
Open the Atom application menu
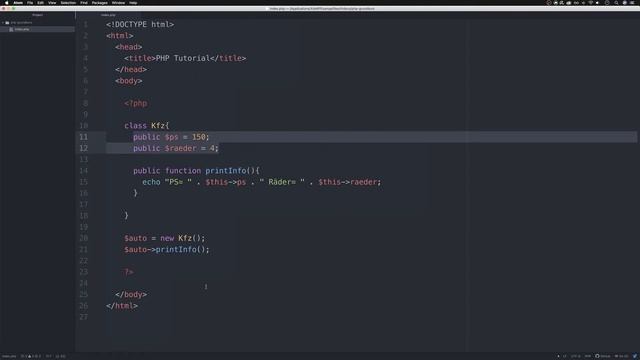18,2
